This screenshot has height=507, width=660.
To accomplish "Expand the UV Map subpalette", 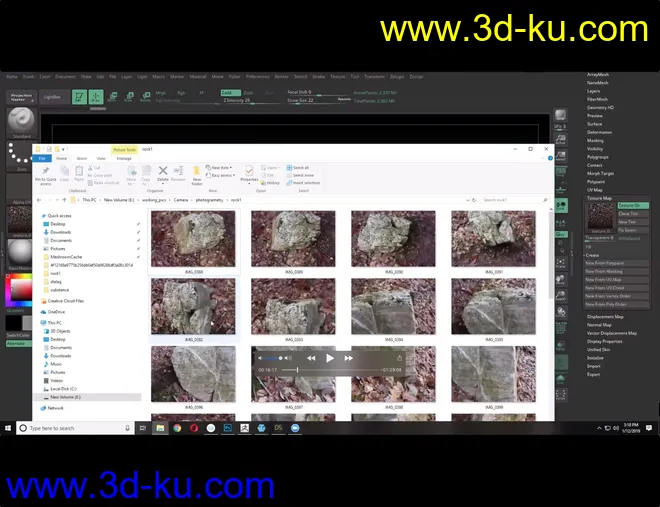I will point(595,190).
